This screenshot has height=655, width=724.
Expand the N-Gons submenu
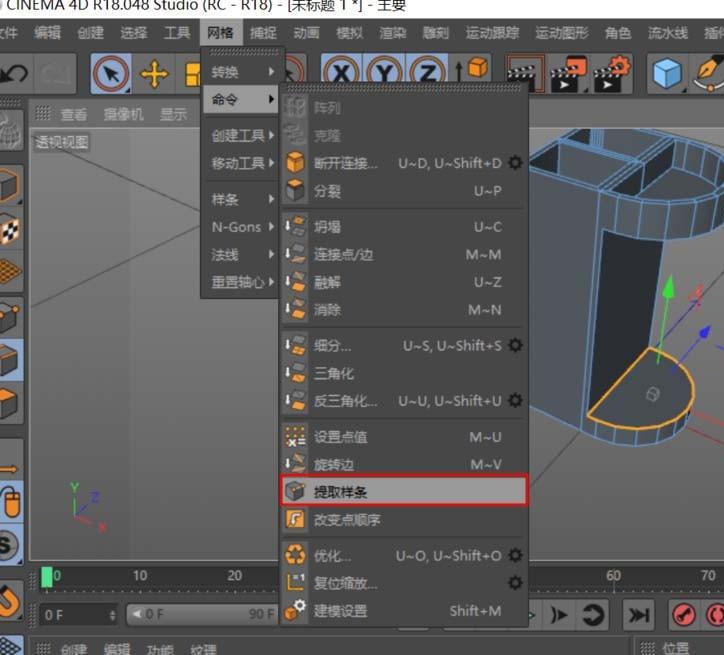[x=241, y=227]
